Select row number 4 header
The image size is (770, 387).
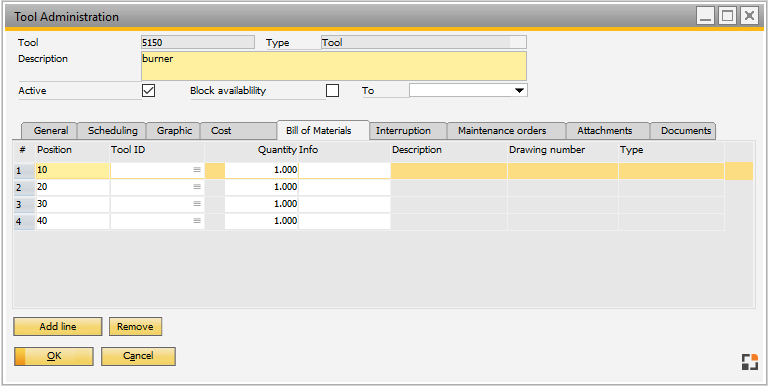24,221
